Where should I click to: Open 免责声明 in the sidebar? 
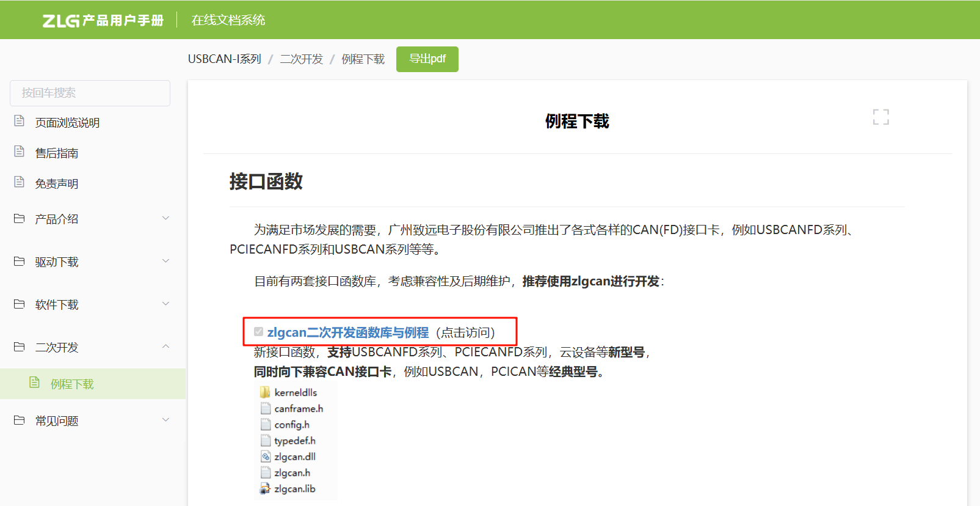pyautogui.click(x=56, y=184)
